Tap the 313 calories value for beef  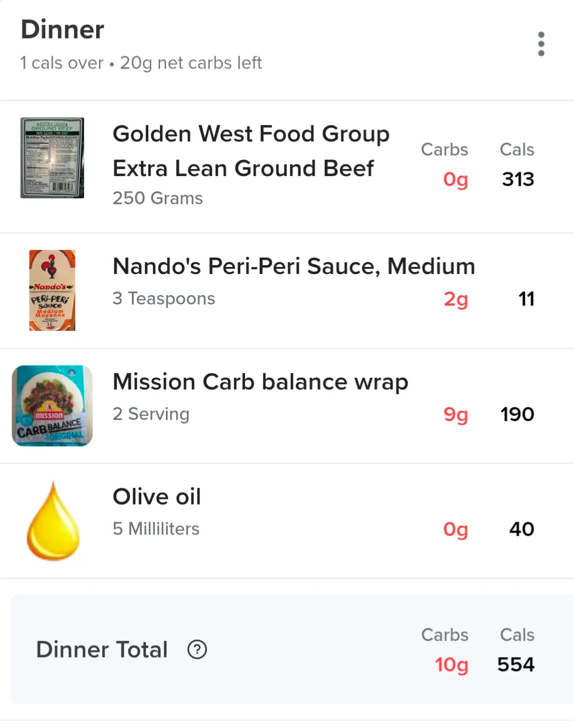(x=518, y=179)
